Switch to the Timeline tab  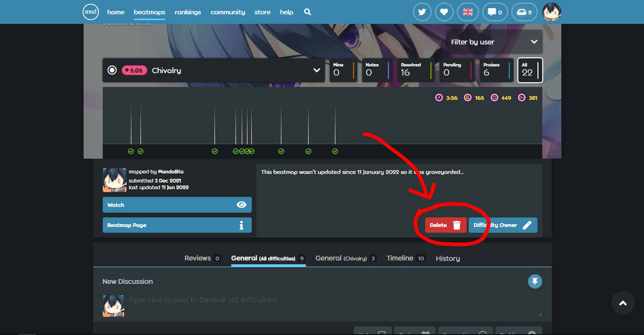click(x=406, y=258)
